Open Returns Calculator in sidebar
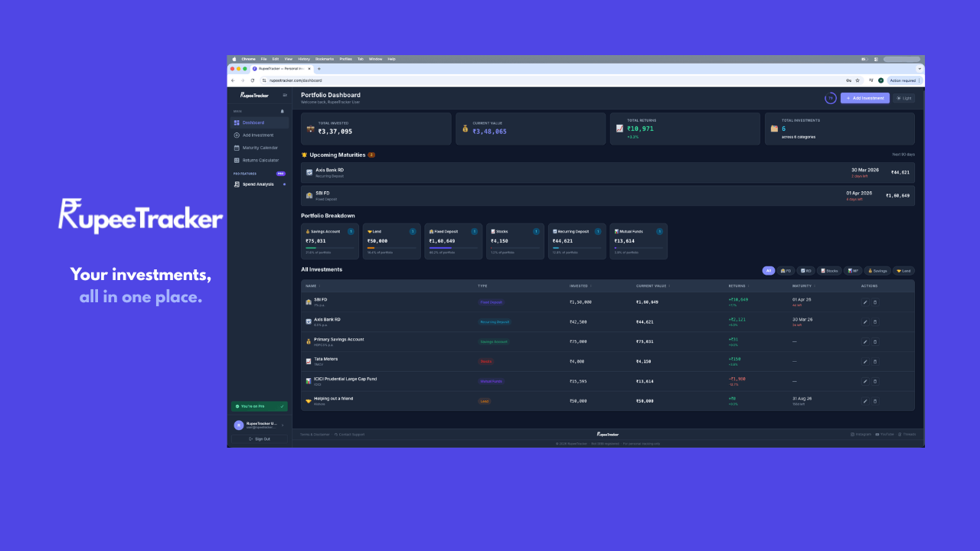 (260, 160)
